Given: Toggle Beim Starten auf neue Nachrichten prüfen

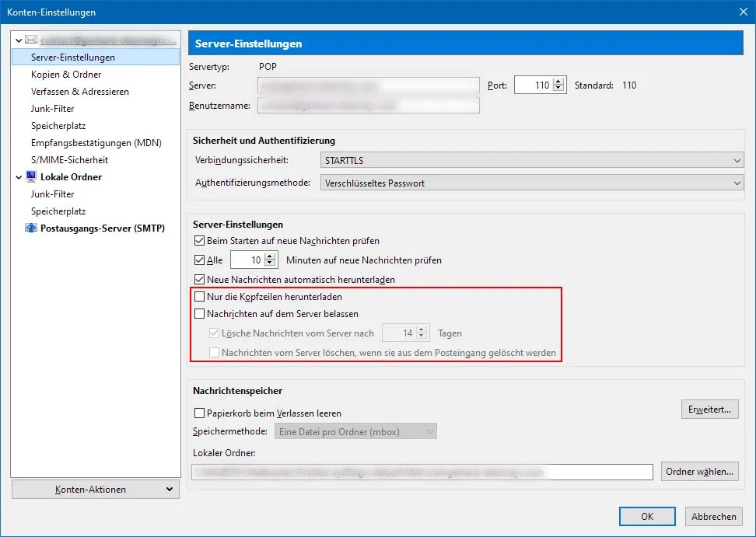Looking at the screenshot, I should pos(199,241).
